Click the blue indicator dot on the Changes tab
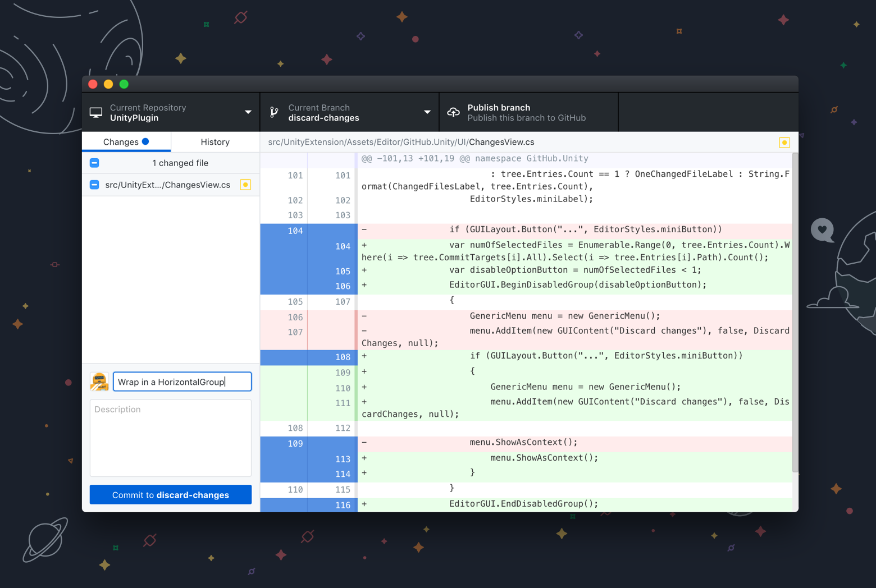876x588 pixels. [145, 141]
